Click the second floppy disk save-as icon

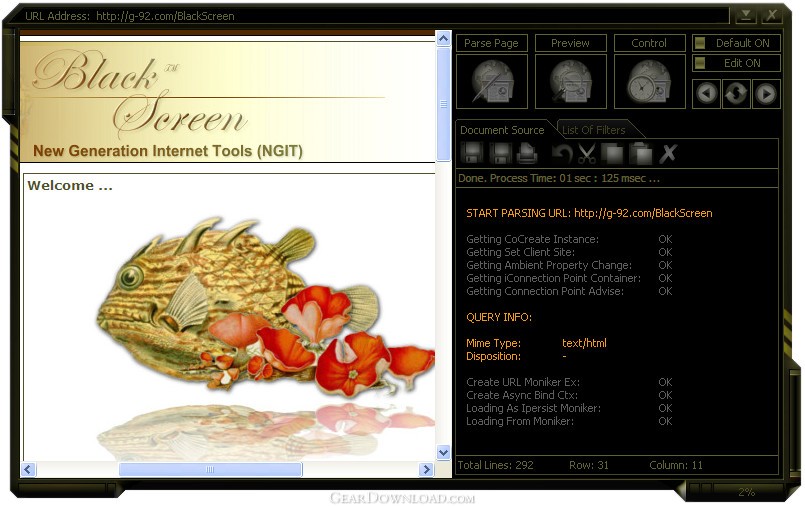coord(500,153)
